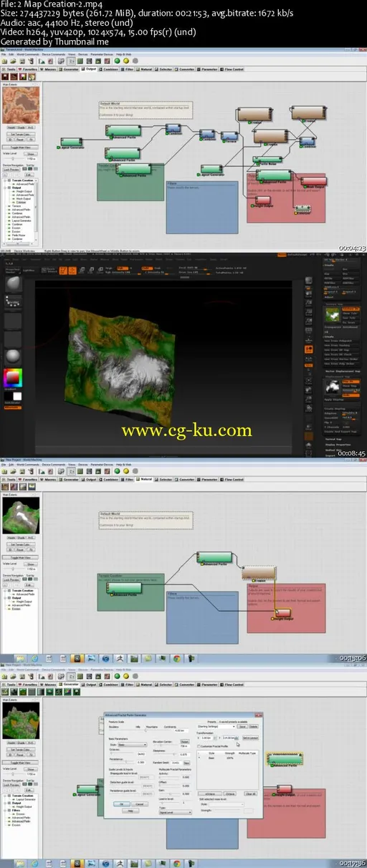
Task: Click the ZBrush brush thumbnail at top left
Action: pos(14,285)
